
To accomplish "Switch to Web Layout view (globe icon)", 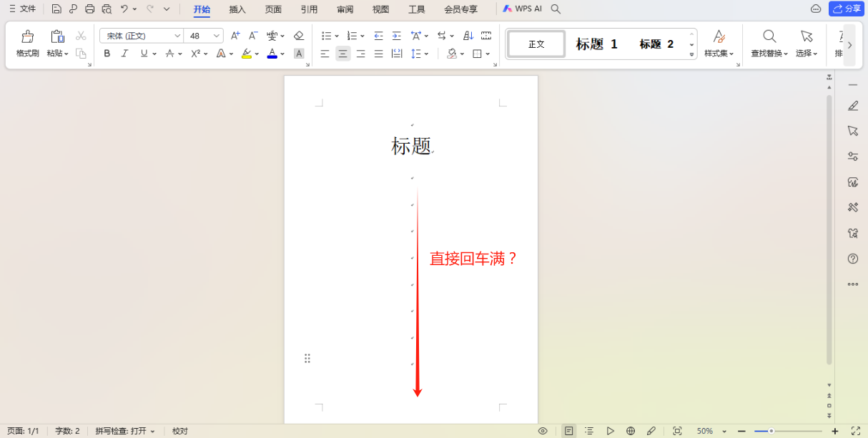I will pyautogui.click(x=631, y=431).
